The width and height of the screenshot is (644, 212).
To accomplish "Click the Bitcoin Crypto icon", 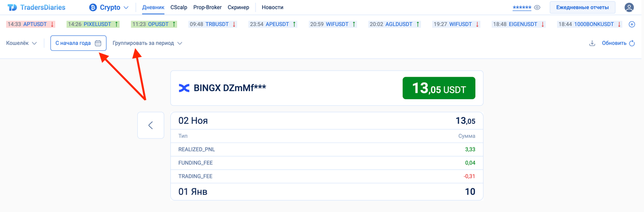I will coord(93,8).
